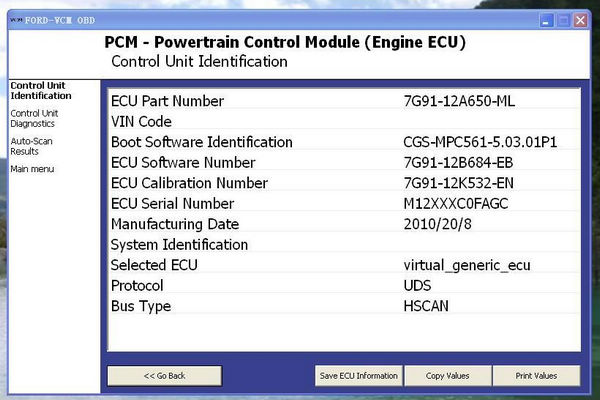Close the FORD-VCM OBD window
This screenshot has height=400, width=600.
(583, 19)
